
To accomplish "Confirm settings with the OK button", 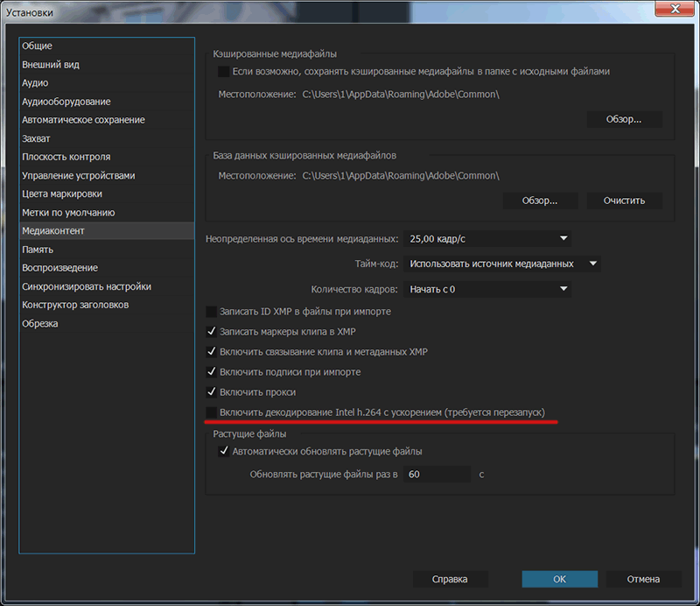I will pos(559,579).
